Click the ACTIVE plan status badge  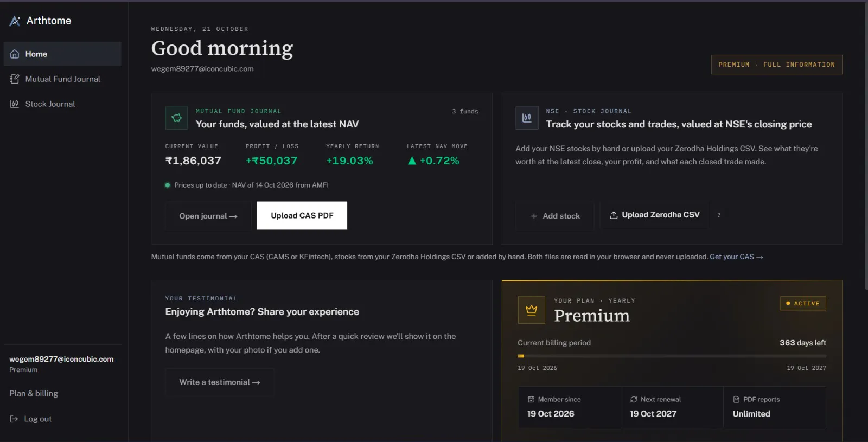click(803, 303)
